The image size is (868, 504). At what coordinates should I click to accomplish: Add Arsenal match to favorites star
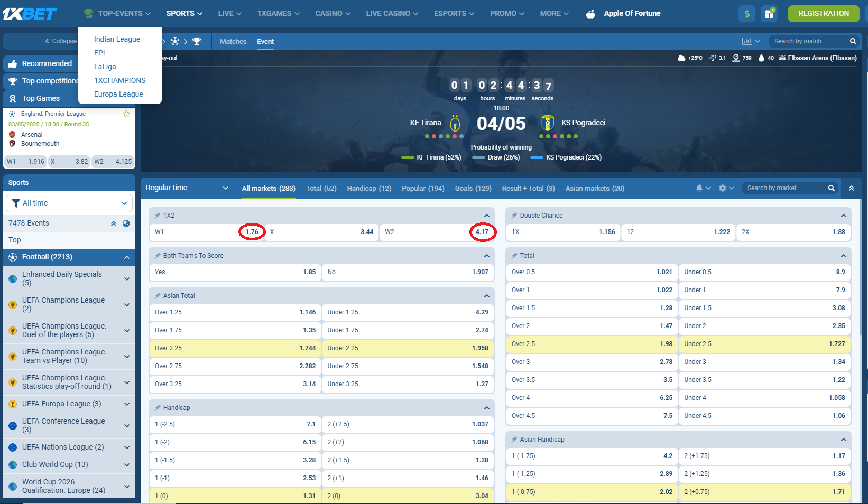click(x=126, y=114)
